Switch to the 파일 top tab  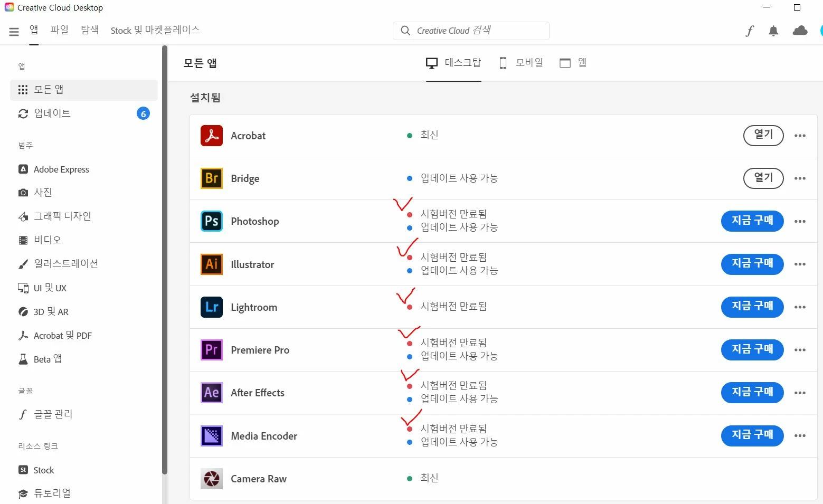click(x=59, y=30)
